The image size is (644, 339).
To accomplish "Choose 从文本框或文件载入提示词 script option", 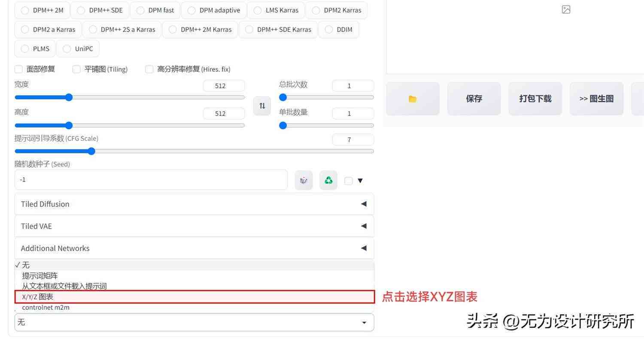I will (x=194, y=286).
